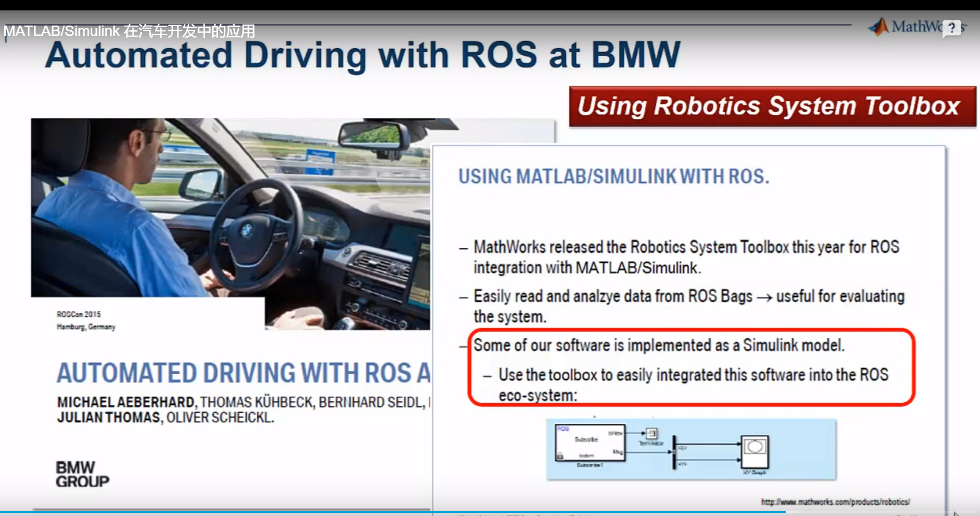Click "AUTOMATED DRIVING WITH ROS A" blue title text
Viewport: 980px width, 516px height.
[244, 373]
